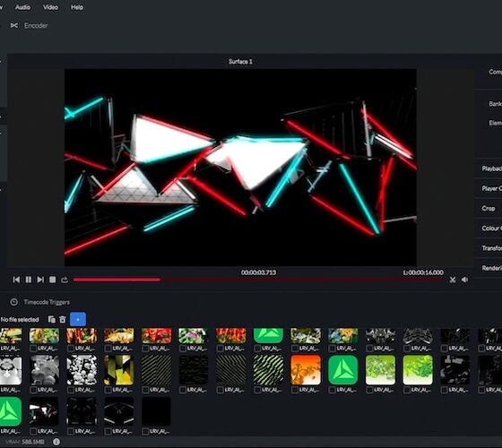Expand the Player section under Playback

pos(491,188)
